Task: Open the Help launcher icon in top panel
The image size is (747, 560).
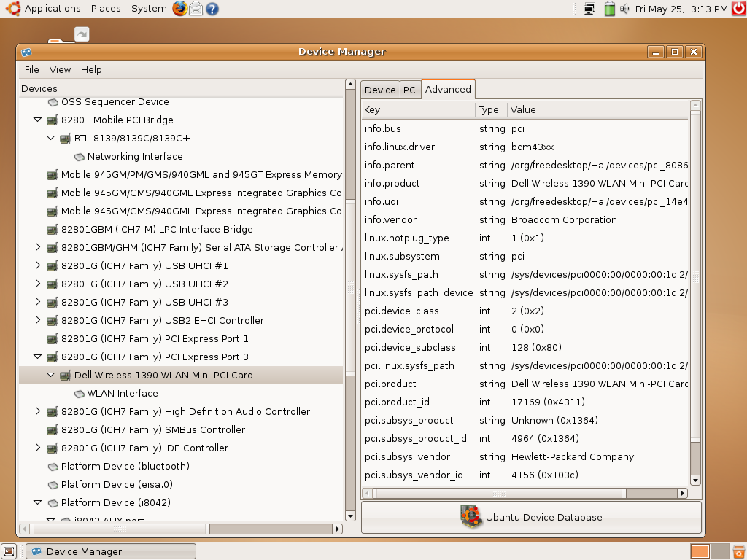Action: [x=212, y=9]
